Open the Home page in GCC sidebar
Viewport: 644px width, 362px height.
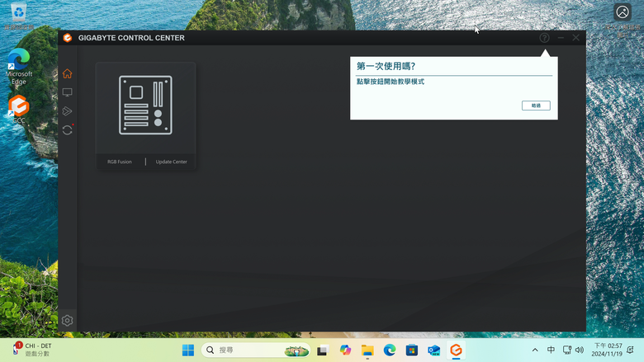click(x=68, y=73)
